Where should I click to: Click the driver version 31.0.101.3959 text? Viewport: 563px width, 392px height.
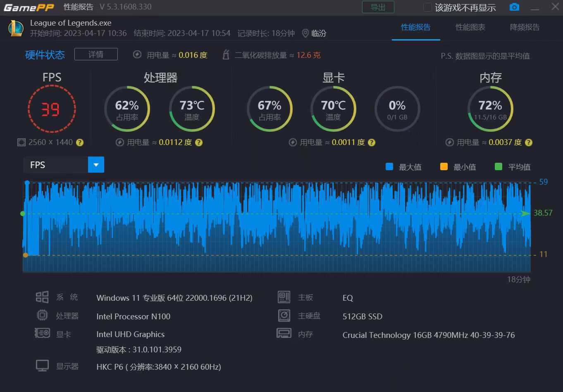(139, 349)
